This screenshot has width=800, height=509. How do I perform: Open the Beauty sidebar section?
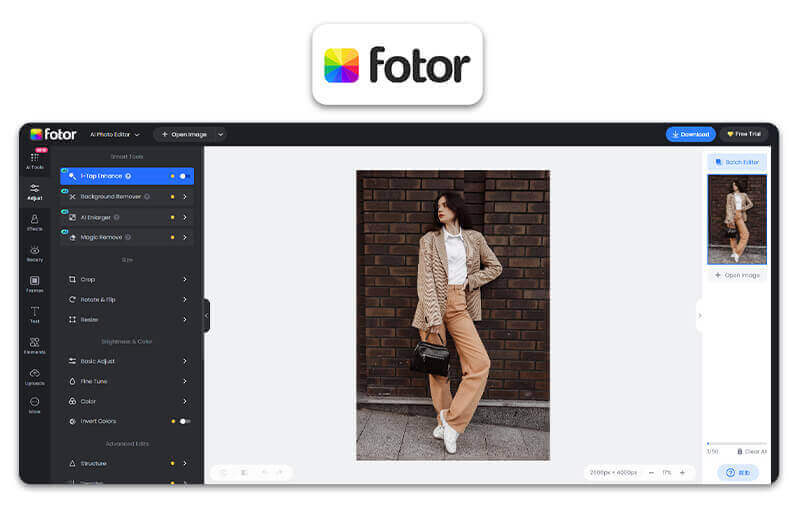(35, 253)
